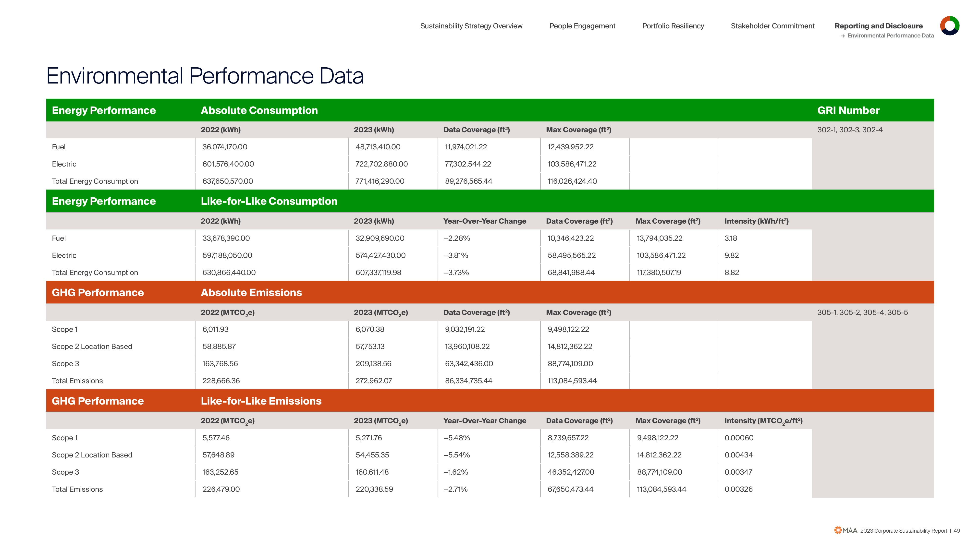The width and height of the screenshot is (980, 551).
Task: Click Scope 1 change –5.48%
Action: pos(456,438)
